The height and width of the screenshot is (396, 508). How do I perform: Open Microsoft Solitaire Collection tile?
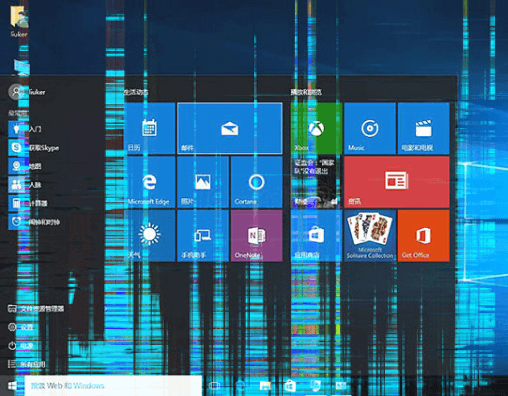pos(370,235)
